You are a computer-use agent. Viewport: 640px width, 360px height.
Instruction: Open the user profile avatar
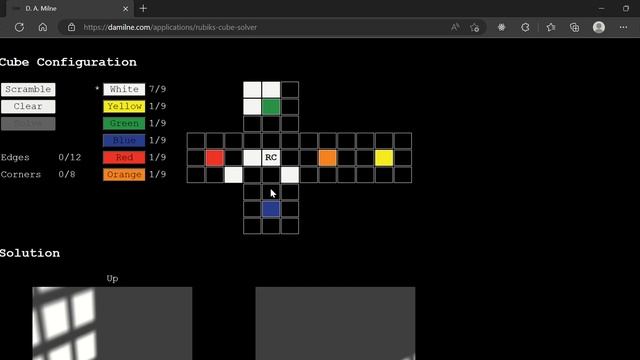coord(599,27)
